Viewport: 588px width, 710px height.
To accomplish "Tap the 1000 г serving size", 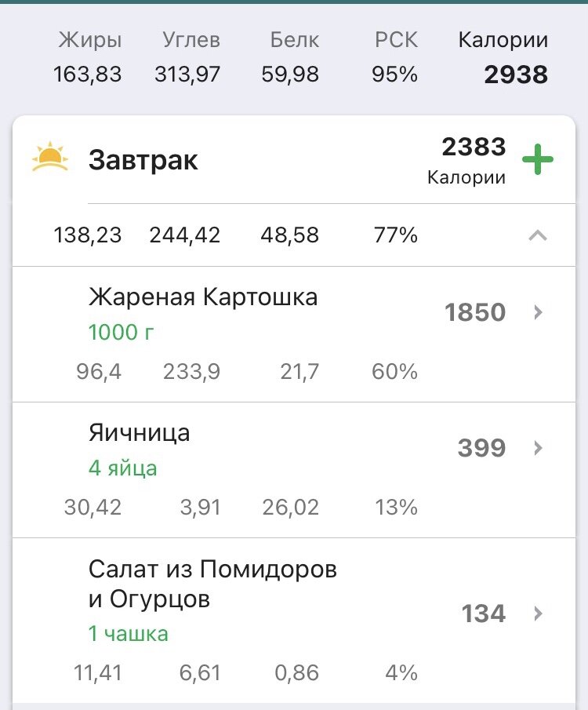I will coord(121,333).
